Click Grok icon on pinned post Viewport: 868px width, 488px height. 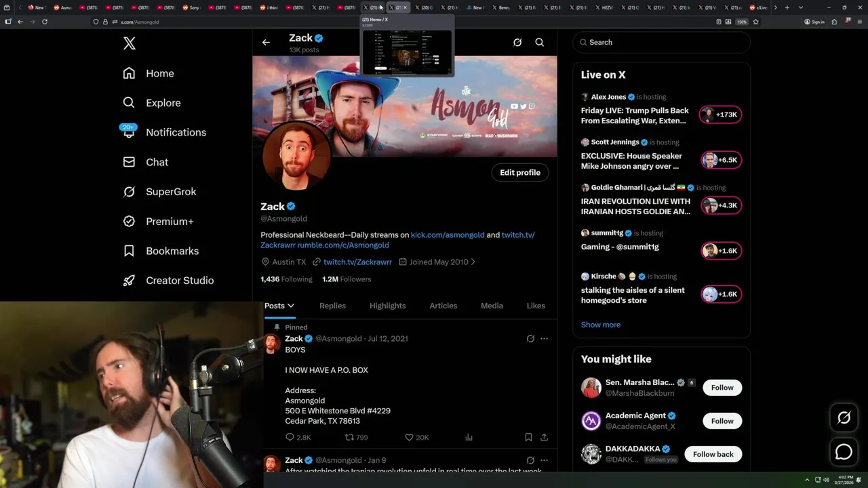pos(530,338)
